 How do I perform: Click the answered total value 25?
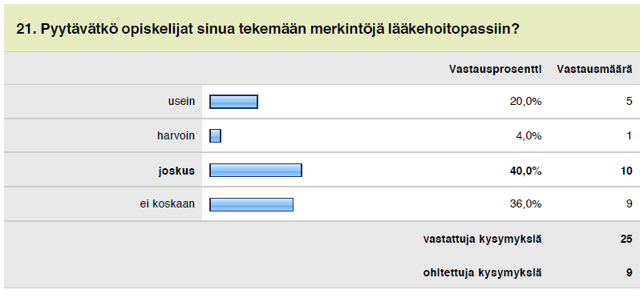pyautogui.click(x=626, y=240)
